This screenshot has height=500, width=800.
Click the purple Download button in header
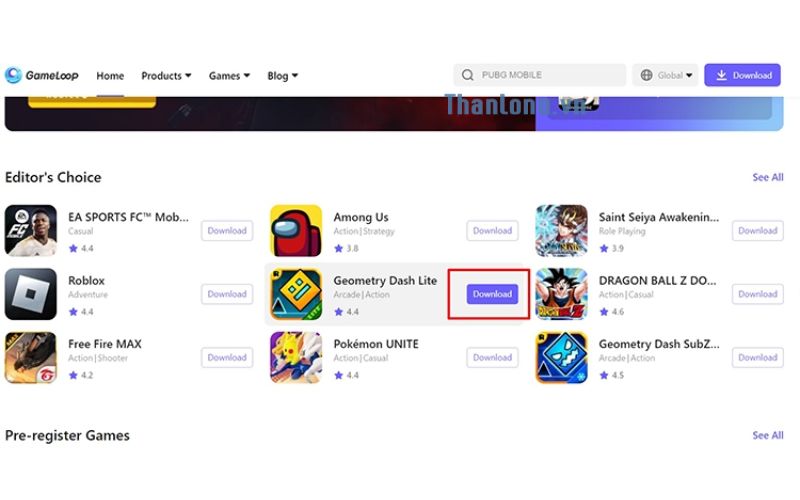742,75
